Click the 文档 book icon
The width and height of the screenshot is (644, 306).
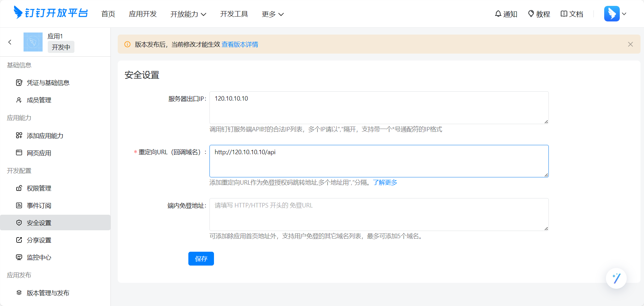tap(564, 14)
